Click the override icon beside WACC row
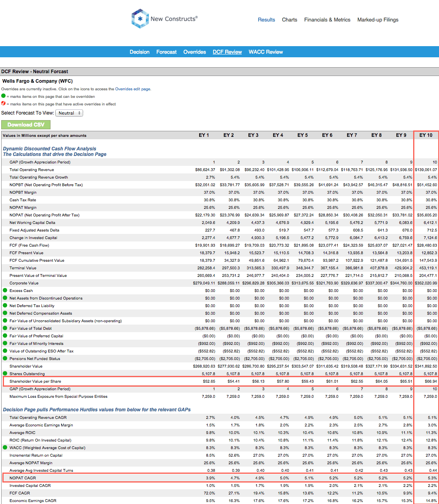Viewport: 439px width, 504px height. point(4,448)
